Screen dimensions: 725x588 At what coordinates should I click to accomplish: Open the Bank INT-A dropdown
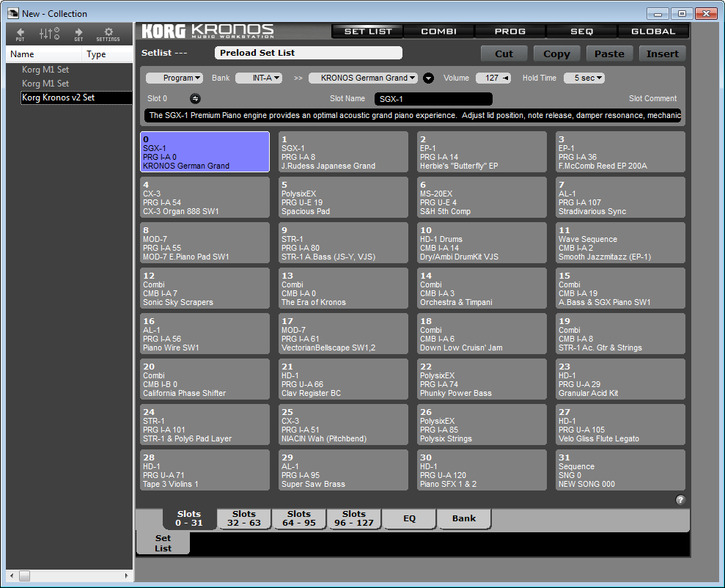point(259,78)
